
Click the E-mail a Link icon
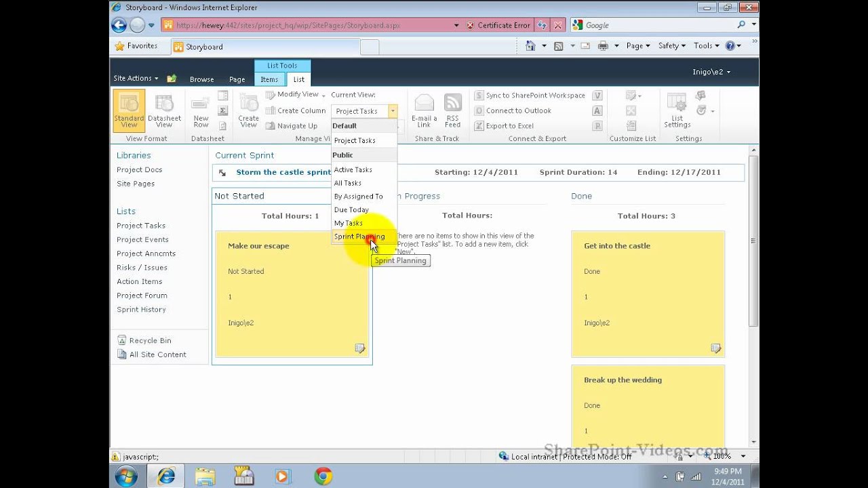click(424, 111)
